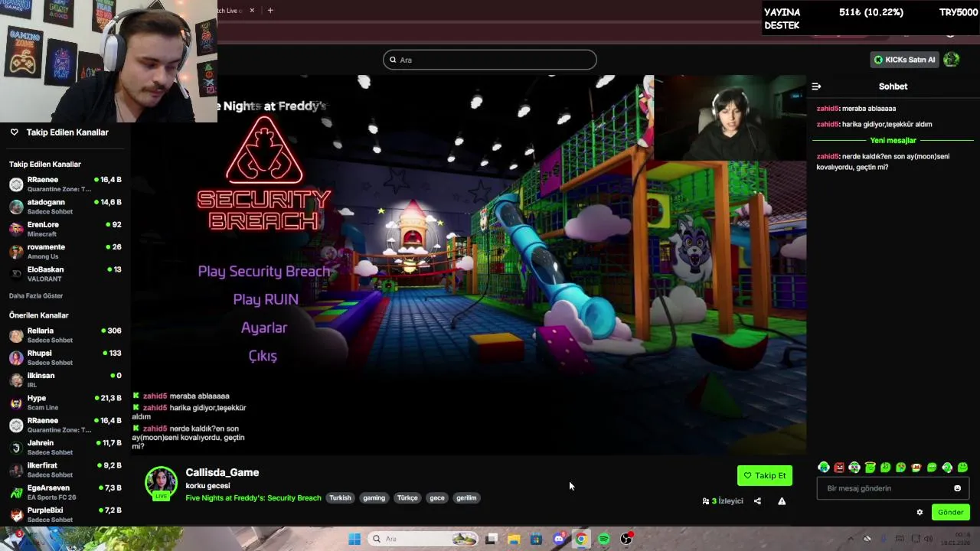
Task: Open Windows Start menu
Action: [x=354, y=539]
